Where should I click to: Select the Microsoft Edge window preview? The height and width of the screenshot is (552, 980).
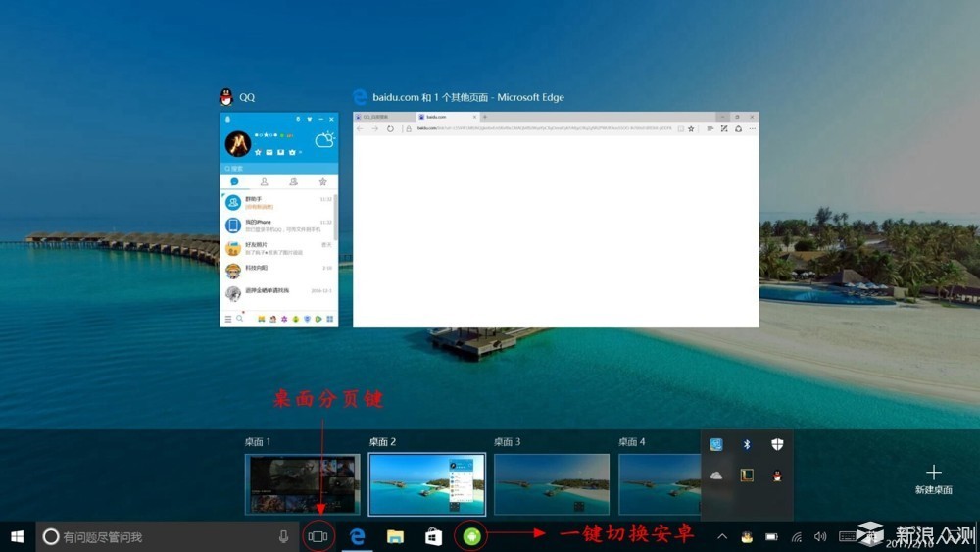click(x=556, y=219)
